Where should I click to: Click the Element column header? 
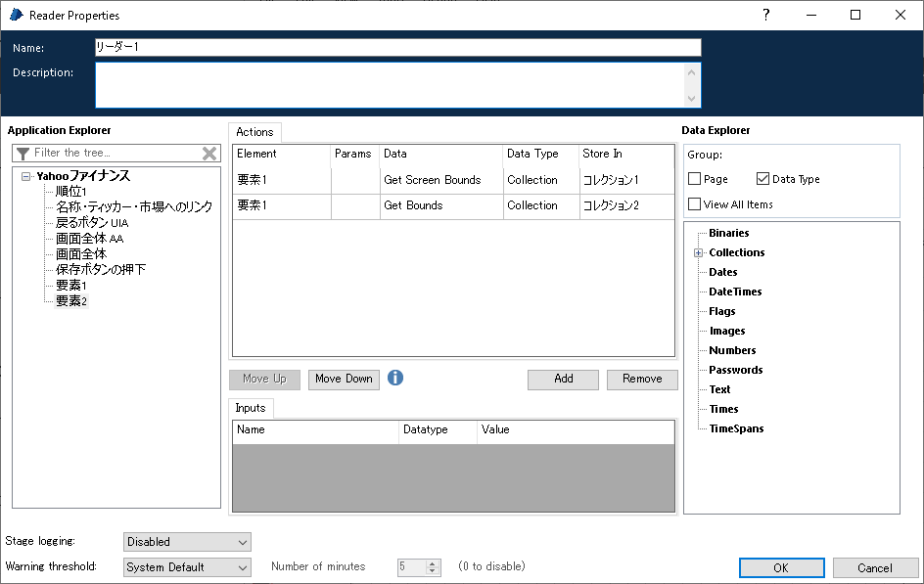(282, 155)
